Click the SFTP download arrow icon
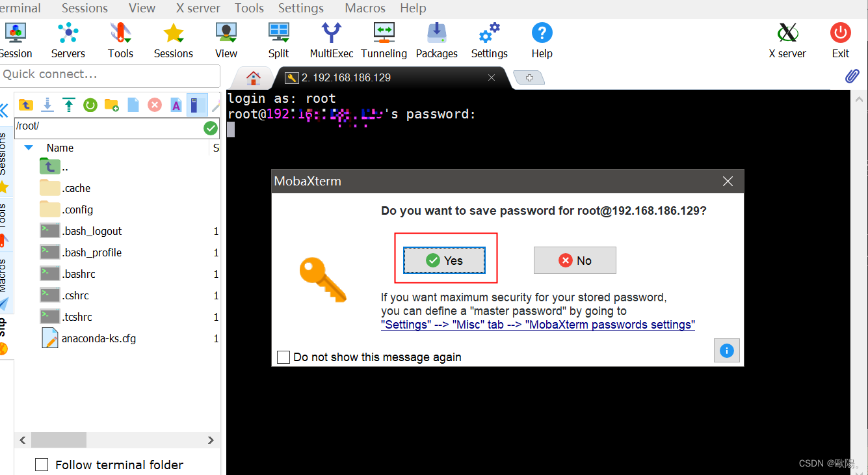 click(x=47, y=104)
